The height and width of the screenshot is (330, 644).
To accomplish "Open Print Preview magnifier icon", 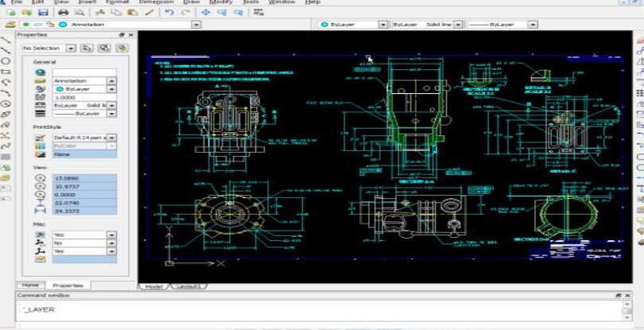I will point(80,13).
